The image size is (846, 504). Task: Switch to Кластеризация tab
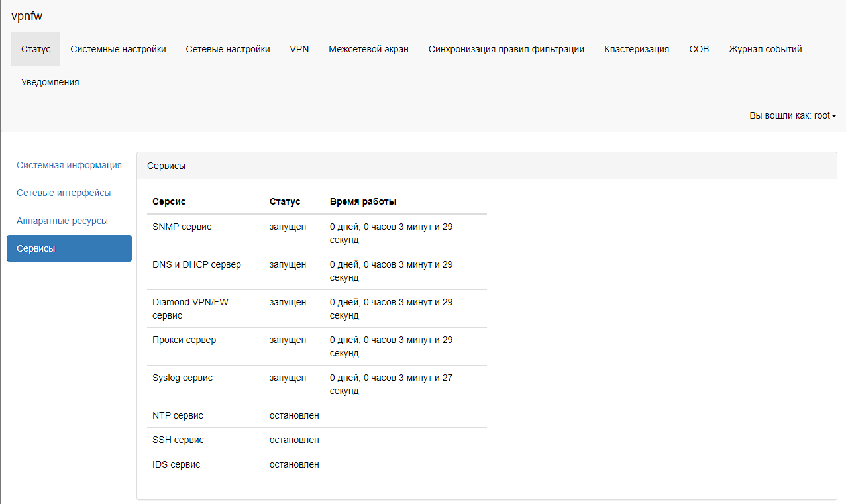pyautogui.click(x=636, y=49)
